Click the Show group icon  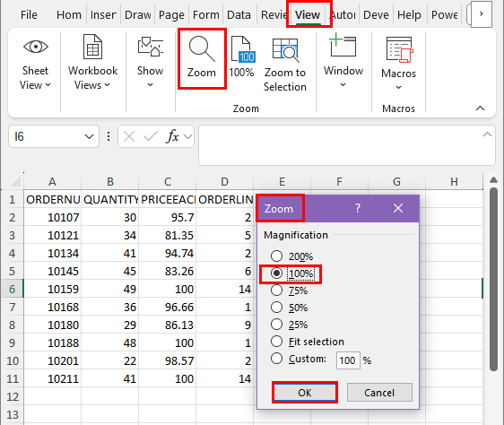click(150, 47)
